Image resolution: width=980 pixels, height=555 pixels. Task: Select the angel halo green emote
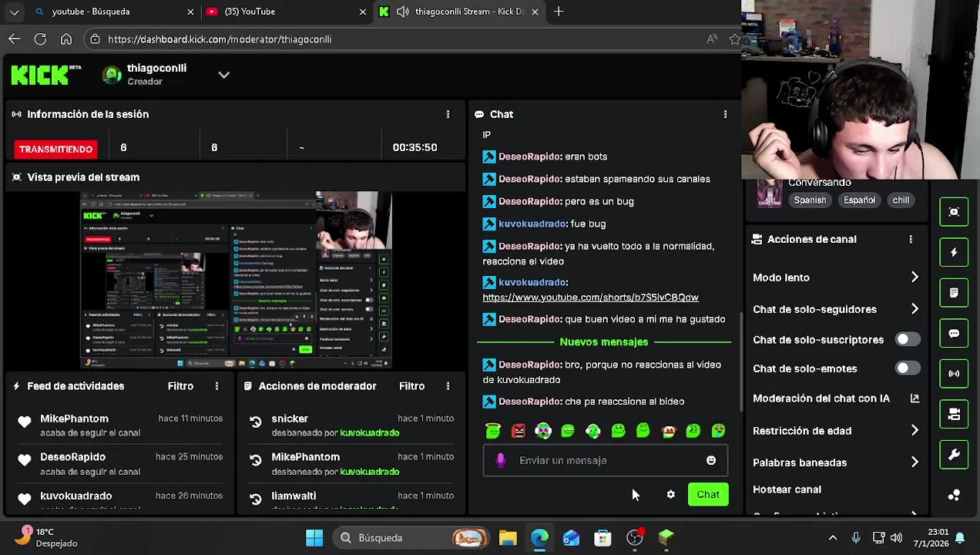point(493,431)
